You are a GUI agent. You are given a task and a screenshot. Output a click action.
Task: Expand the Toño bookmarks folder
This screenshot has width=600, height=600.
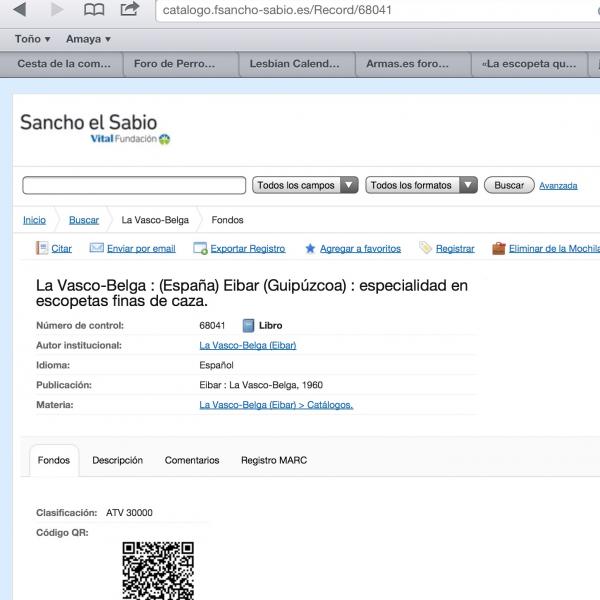coord(34,39)
